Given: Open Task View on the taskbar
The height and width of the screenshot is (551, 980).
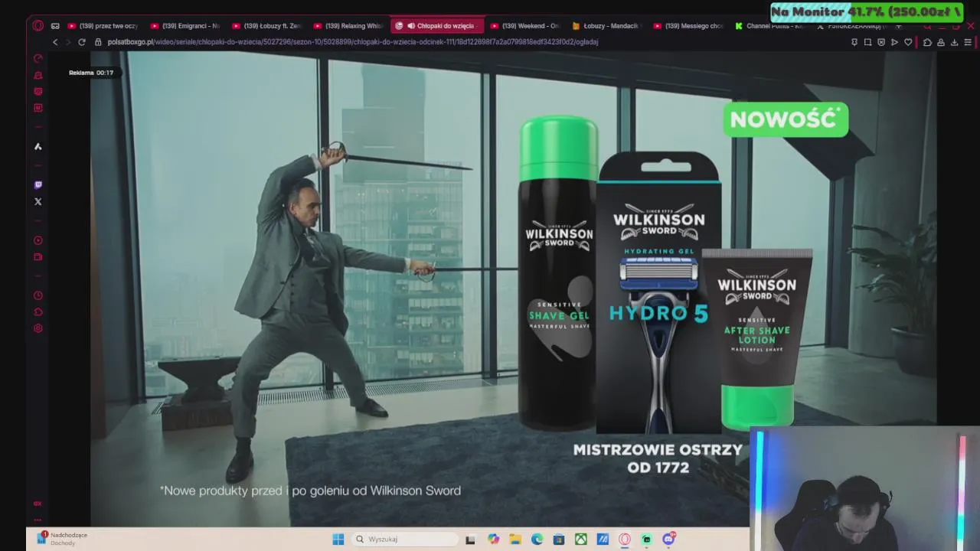Looking at the screenshot, I should (470, 540).
